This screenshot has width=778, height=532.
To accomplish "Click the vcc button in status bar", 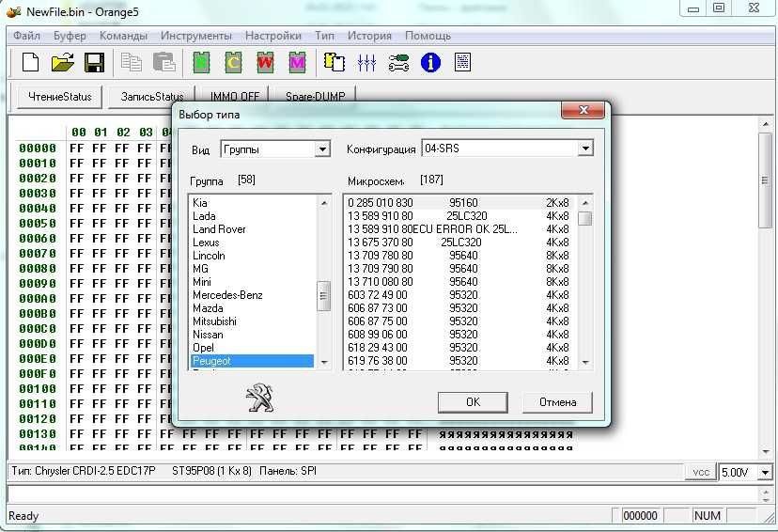I will pyautogui.click(x=701, y=472).
